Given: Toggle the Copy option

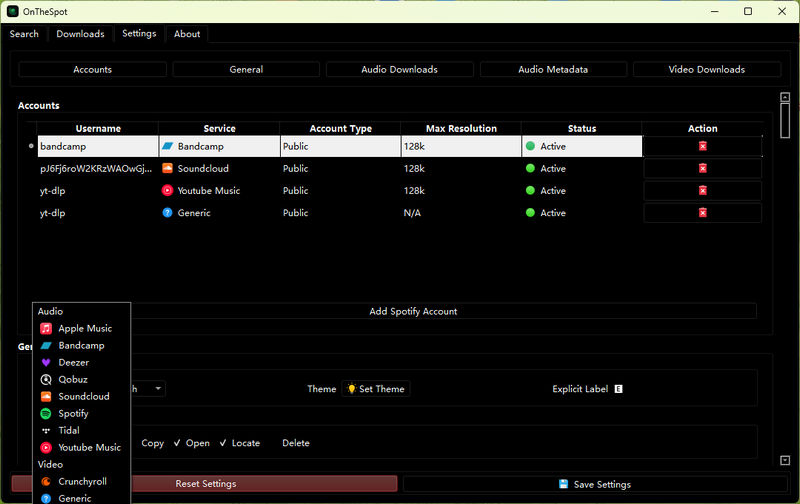Looking at the screenshot, I should pyautogui.click(x=153, y=443).
